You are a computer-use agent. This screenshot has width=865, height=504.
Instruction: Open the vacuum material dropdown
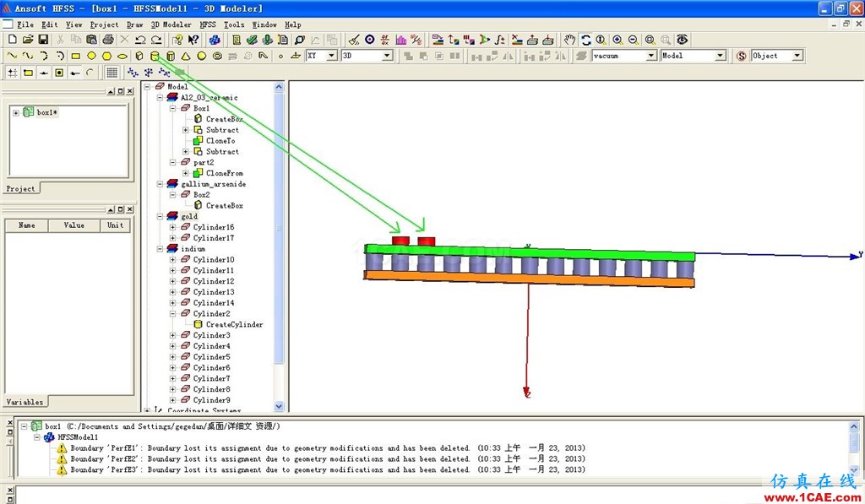coord(651,56)
